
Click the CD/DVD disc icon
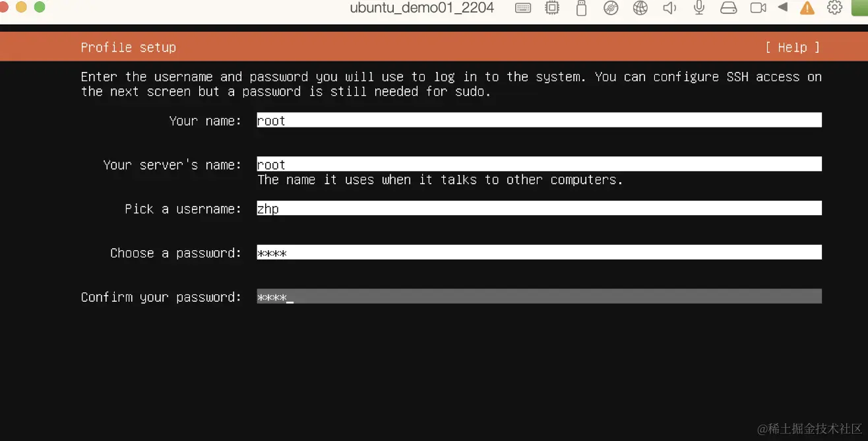click(x=611, y=8)
